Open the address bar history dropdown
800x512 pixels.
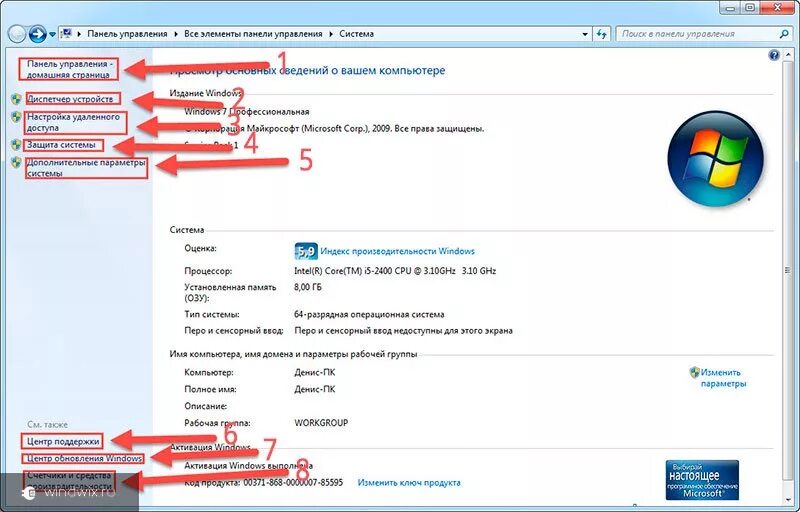[585, 34]
